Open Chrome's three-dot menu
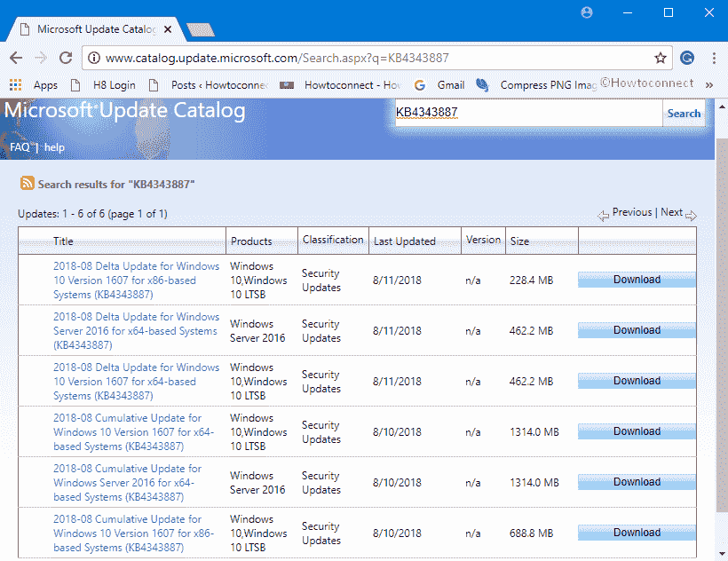 [x=714, y=58]
